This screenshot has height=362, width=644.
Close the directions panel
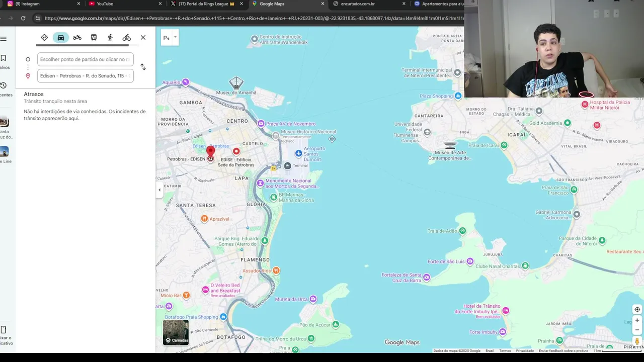tap(143, 38)
